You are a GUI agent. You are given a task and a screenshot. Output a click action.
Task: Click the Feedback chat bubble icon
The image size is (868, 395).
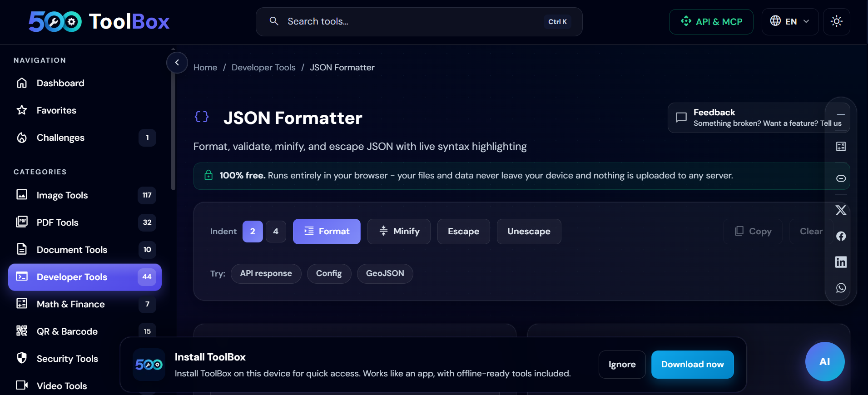pyautogui.click(x=681, y=118)
